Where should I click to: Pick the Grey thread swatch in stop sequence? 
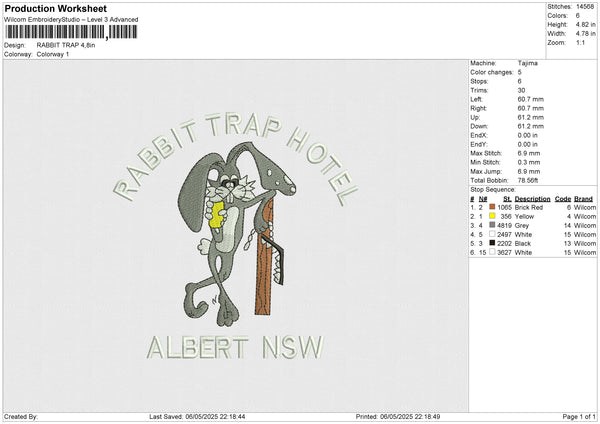492,225
